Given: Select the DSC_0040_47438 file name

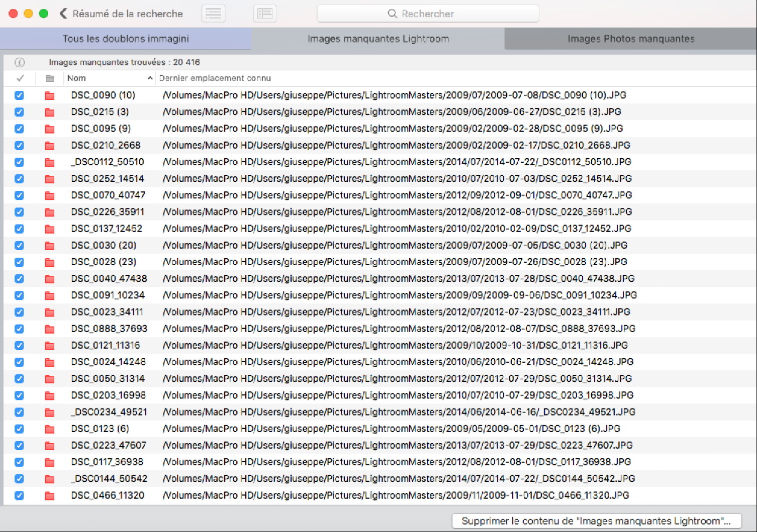Looking at the screenshot, I should click(109, 278).
